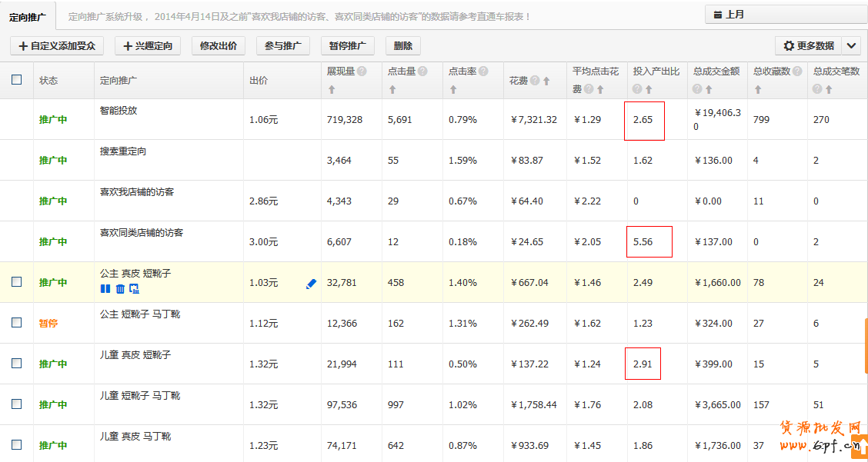Image resolution: width=868 pixels, height=462 pixels.
Task: Click the help icon beside 点击率
Action: tap(483, 71)
